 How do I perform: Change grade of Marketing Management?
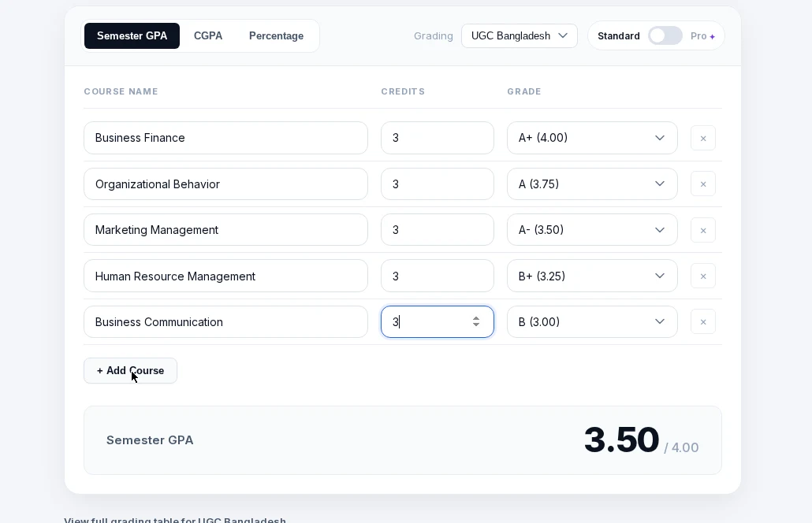[x=592, y=230]
